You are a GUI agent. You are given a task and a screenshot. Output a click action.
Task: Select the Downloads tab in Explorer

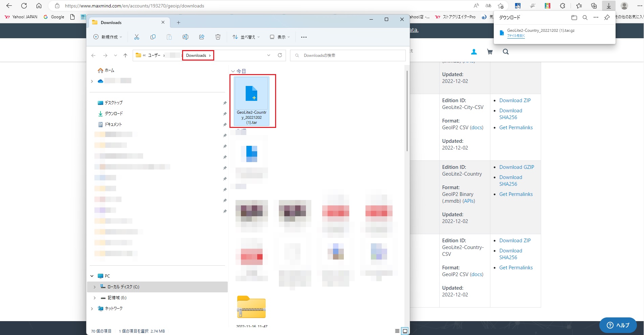[x=125, y=22]
